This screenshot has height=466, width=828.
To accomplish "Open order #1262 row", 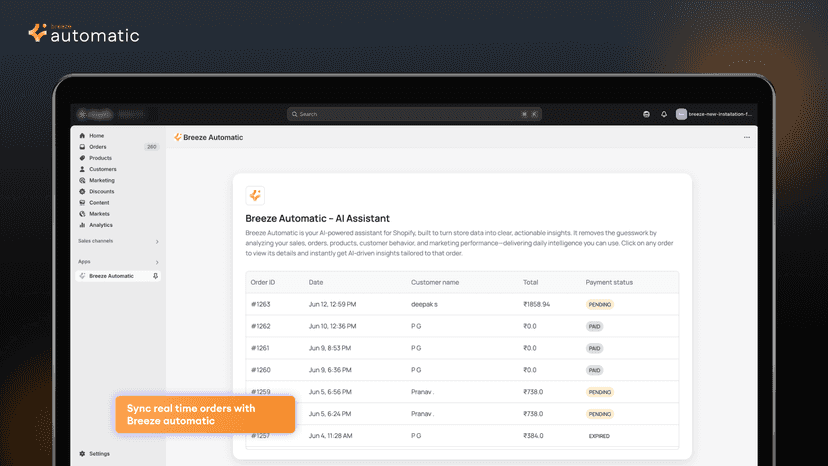I will [x=462, y=326].
